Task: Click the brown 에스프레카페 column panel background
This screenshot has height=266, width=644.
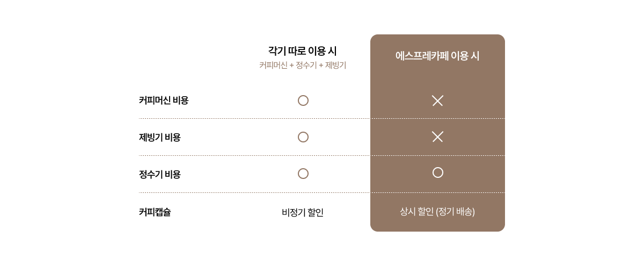Action: 437,133
